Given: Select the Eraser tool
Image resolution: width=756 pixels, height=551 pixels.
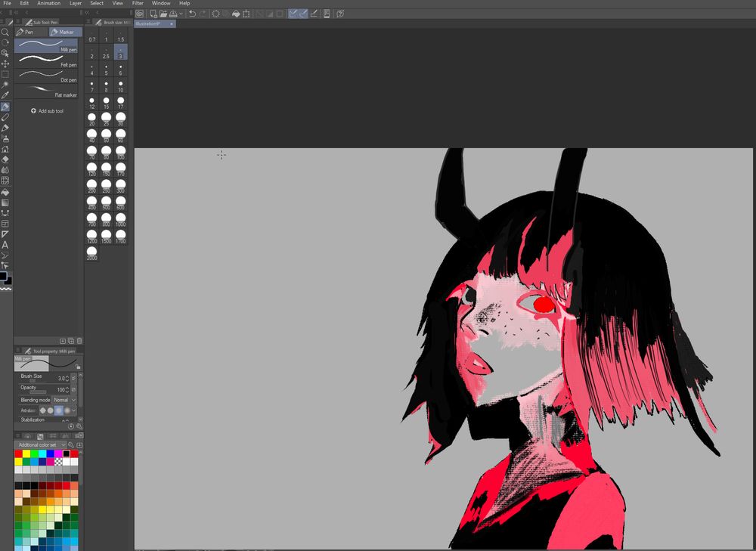Looking at the screenshot, I should pyautogui.click(x=5, y=159).
